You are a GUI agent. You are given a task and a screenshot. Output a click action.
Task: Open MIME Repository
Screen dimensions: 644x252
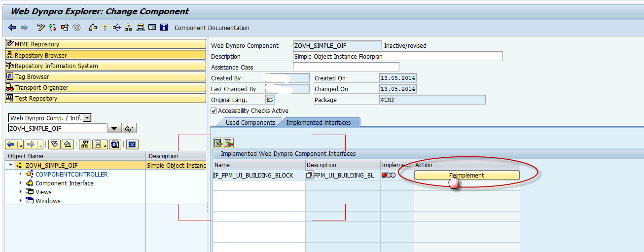coord(105,44)
